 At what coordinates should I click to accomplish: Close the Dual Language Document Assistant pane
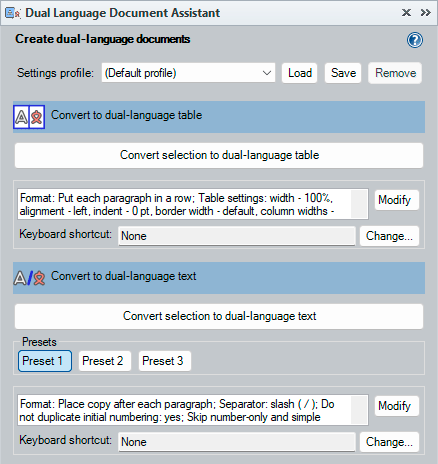406,13
